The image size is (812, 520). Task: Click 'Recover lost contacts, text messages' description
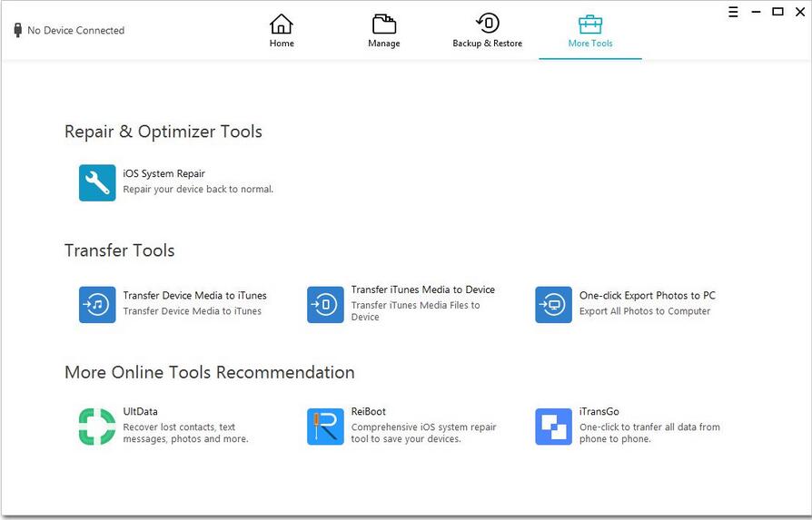pyautogui.click(x=185, y=433)
